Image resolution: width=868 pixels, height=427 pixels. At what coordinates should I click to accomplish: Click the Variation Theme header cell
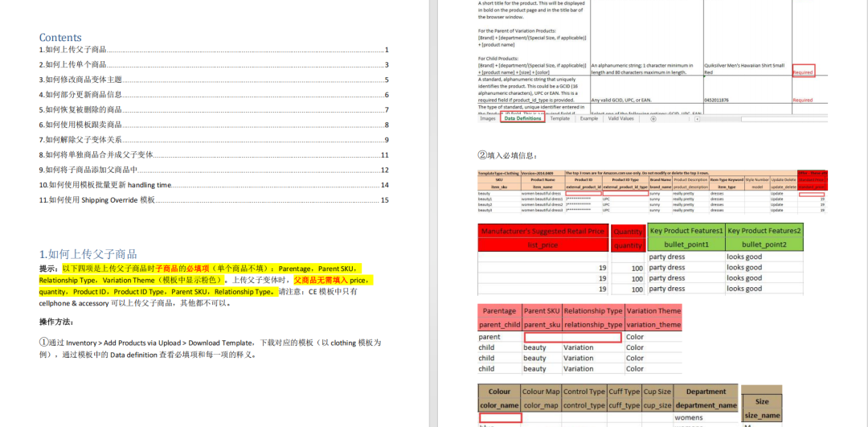point(653,311)
